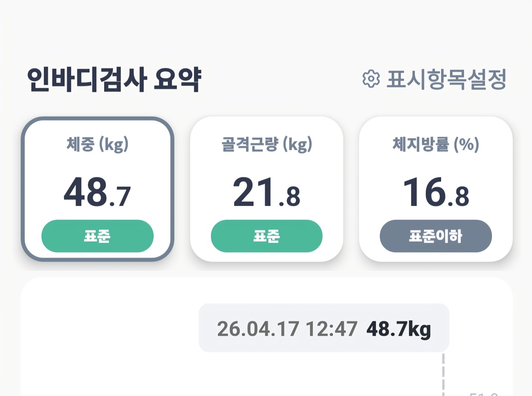Click the 16.8 body fat value

tap(436, 192)
